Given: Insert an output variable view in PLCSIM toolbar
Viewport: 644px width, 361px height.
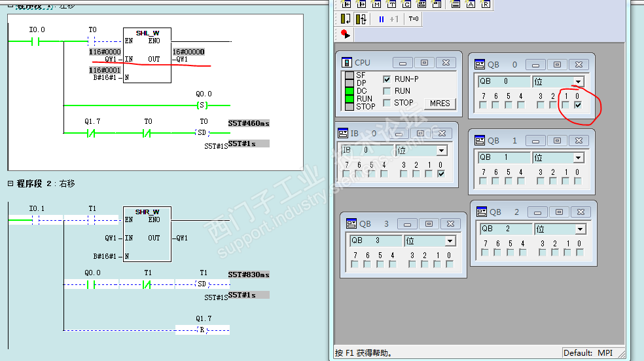Looking at the screenshot, I should coord(361,4).
